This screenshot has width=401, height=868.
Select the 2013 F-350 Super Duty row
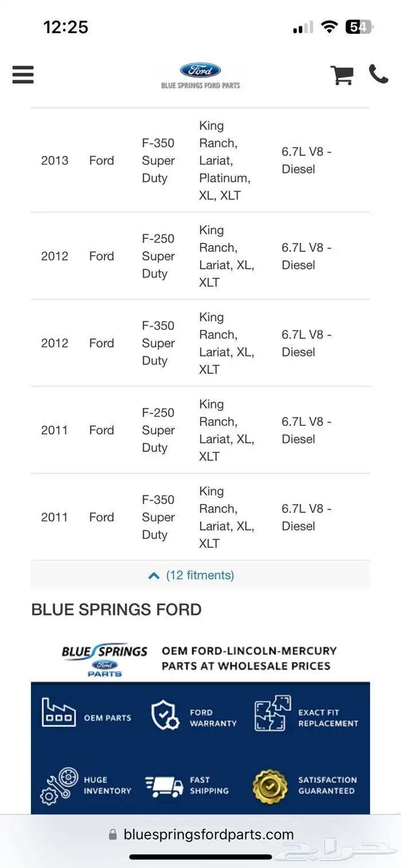pyautogui.click(x=200, y=160)
